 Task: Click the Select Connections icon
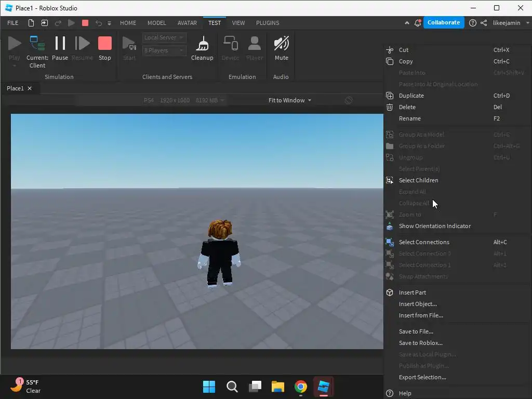(390, 242)
